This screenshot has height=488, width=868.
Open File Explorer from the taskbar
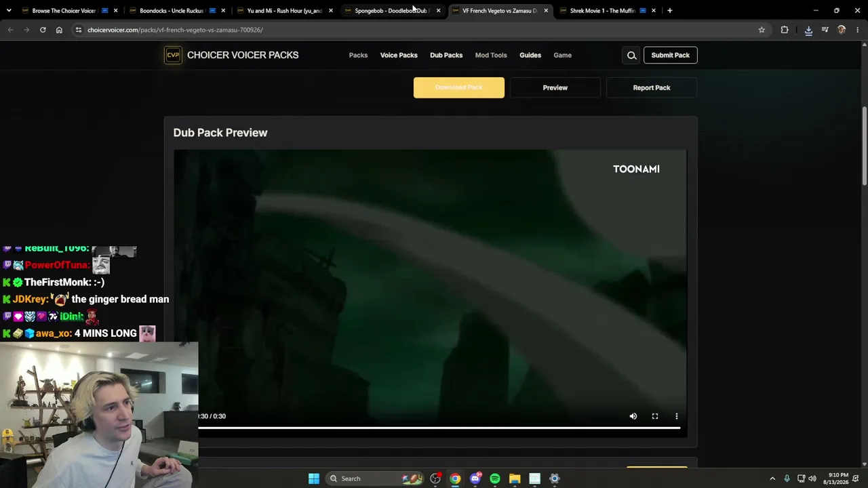coord(515,479)
